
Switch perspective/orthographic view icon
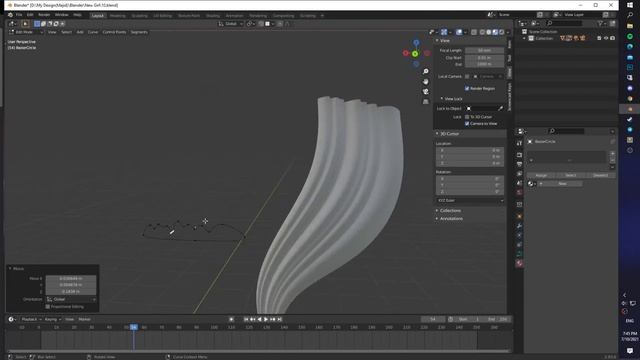[x=426, y=101]
